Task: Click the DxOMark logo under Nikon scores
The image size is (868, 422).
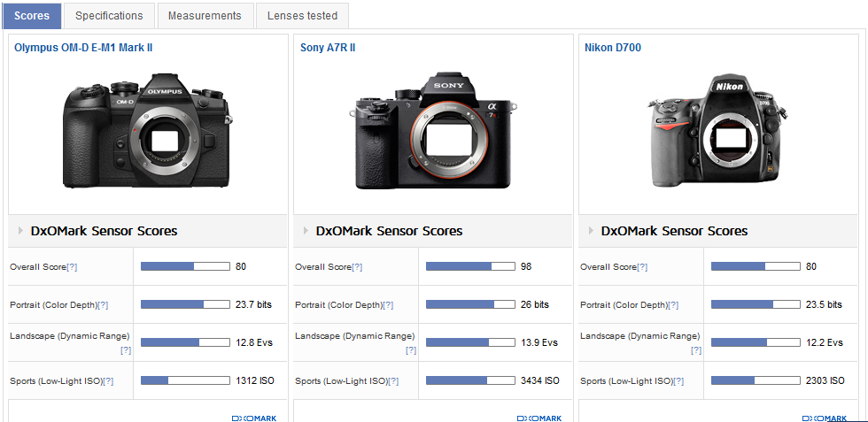Action: (825, 418)
